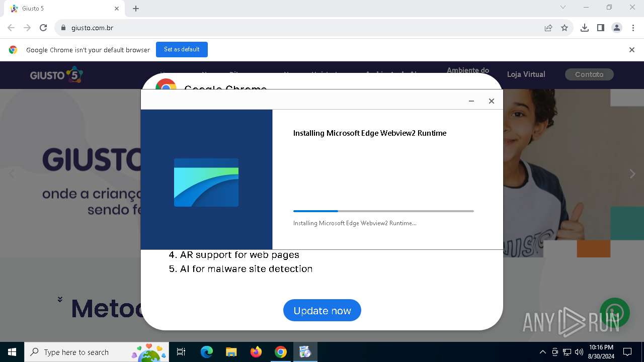Select the Giusto 5 tab
Viewport: 644px width, 362px height.
(x=64, y=9)
